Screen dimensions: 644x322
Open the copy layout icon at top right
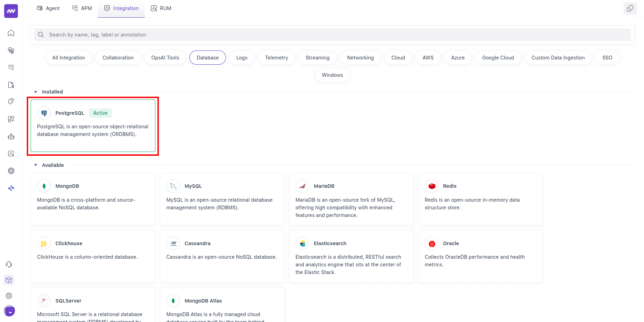point(630,8)
